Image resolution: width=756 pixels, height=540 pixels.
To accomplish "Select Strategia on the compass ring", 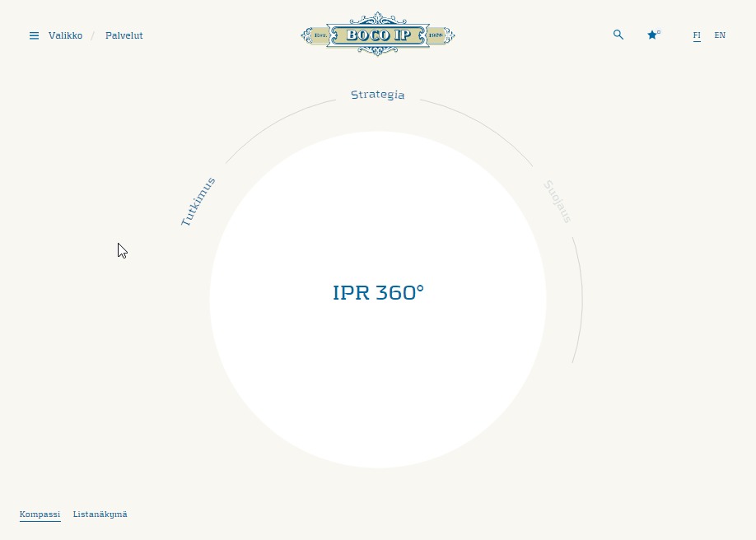I will tap(378, 95).
